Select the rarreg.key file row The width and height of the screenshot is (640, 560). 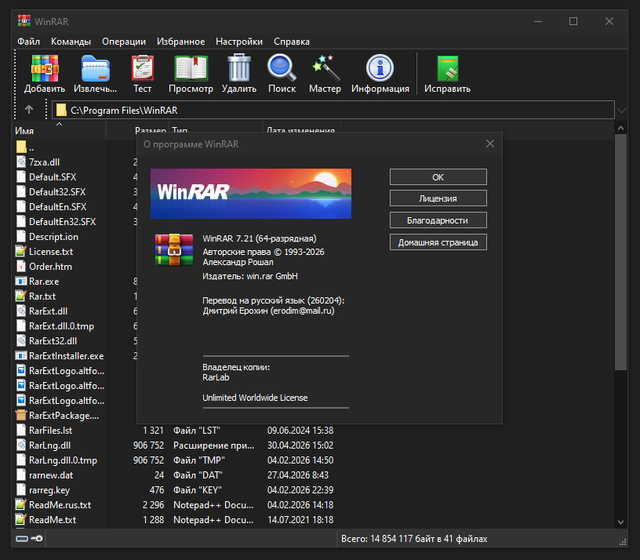click(x=176, y=490)
